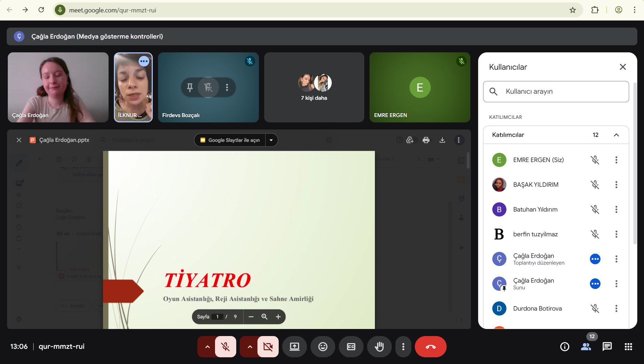Collapse the Katılımcılar list

coord(616,135)
